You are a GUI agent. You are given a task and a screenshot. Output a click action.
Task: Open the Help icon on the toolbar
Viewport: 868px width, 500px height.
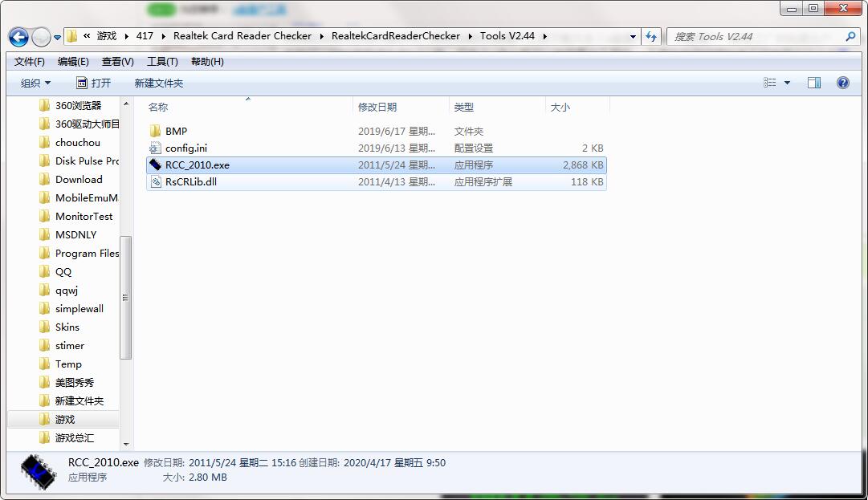click(x=842, y=82)
